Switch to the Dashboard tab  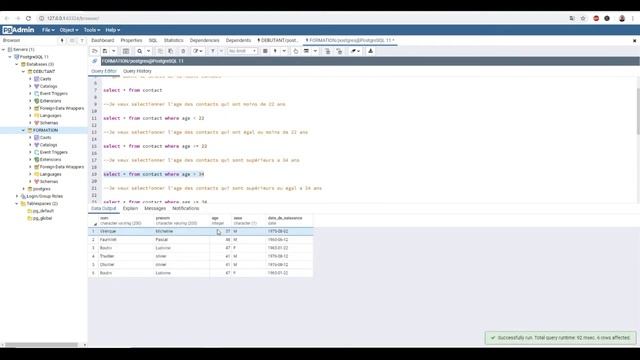(x=102, y=40)
